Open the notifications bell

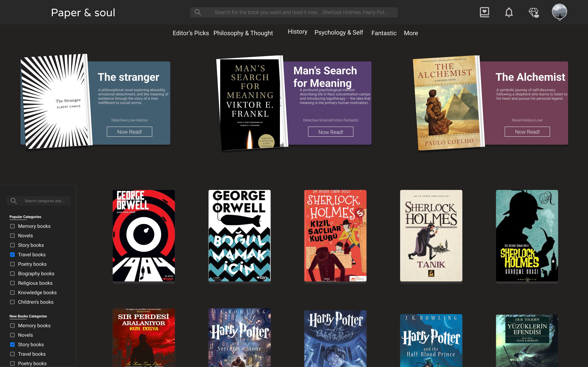[x=509, y=12]
